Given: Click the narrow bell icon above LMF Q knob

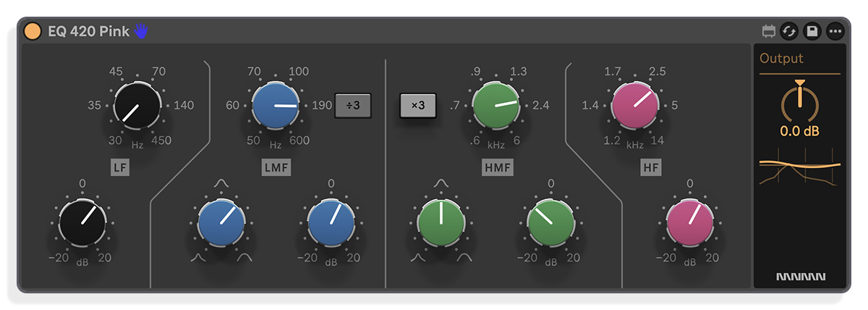Looking at the screenshot, I should pos(221,184).
